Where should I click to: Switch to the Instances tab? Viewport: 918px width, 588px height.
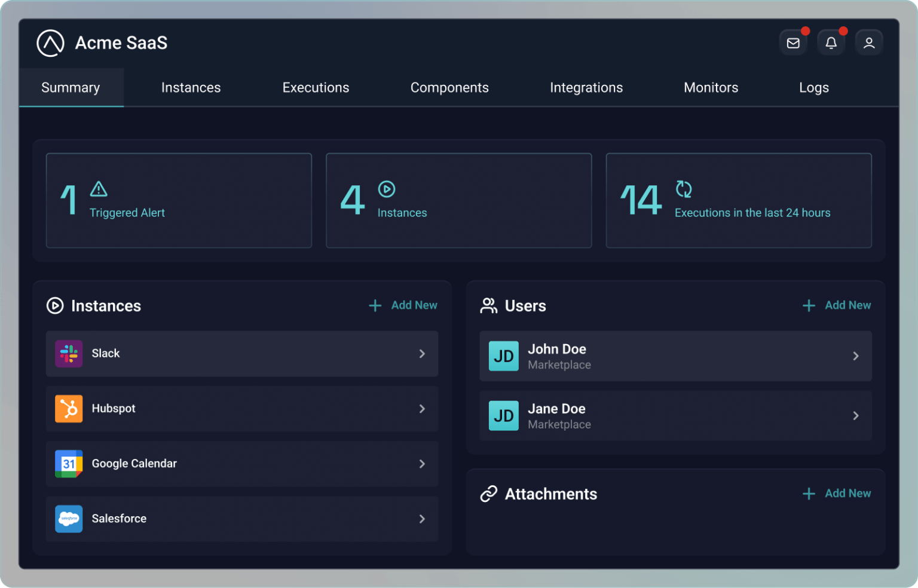(x=191, y=87)
